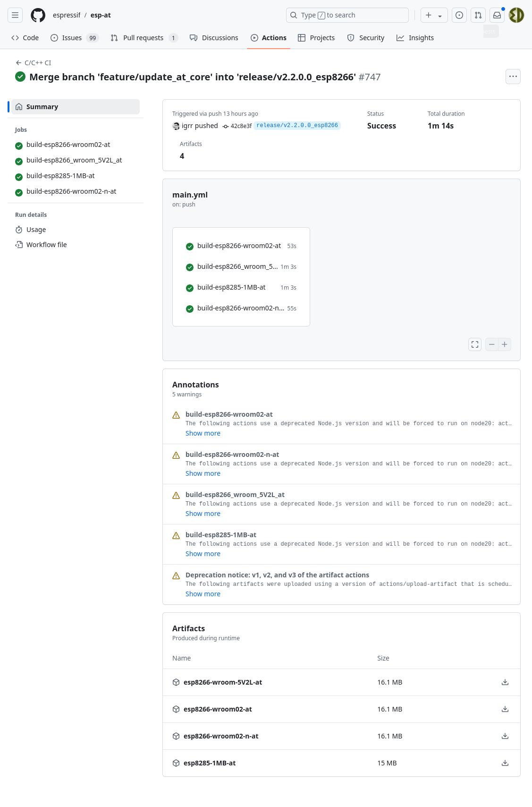Screen dimensions: 532x807
Task: Go back to C/C++ CI workflow
Action: tap(34, 63)
